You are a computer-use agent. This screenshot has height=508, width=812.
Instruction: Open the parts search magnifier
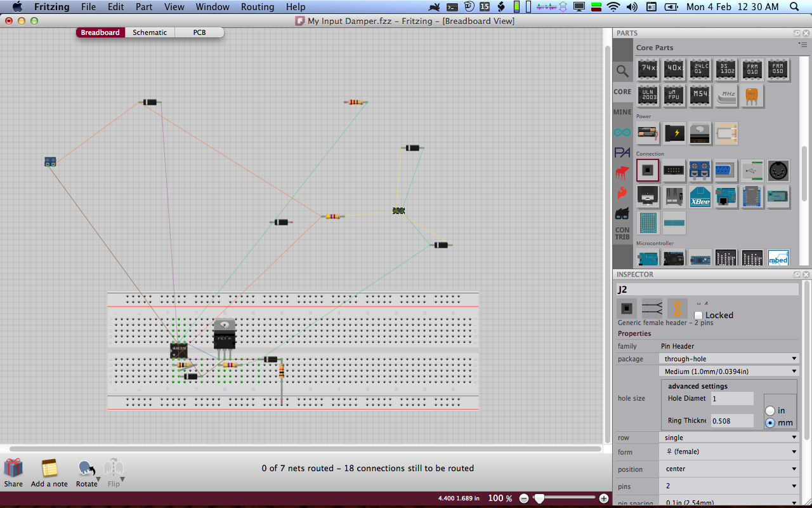pyautogui.click(x=622, y=71)
